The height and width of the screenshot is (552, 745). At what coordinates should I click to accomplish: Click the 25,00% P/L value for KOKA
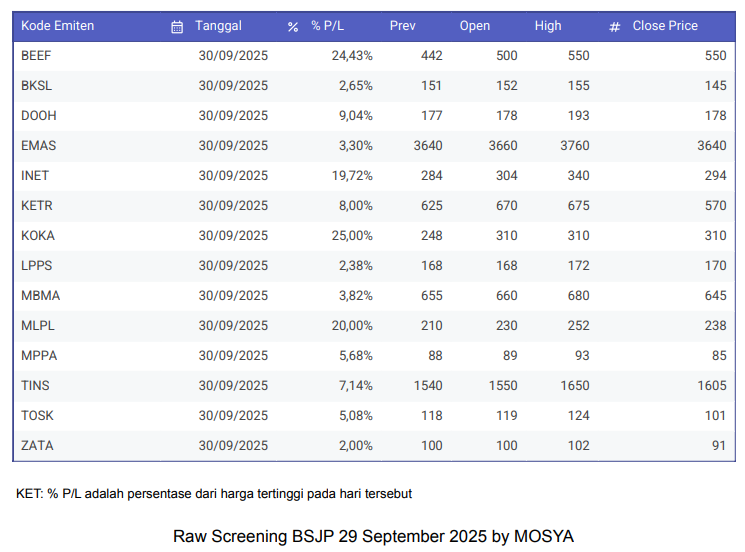[352, 236]
